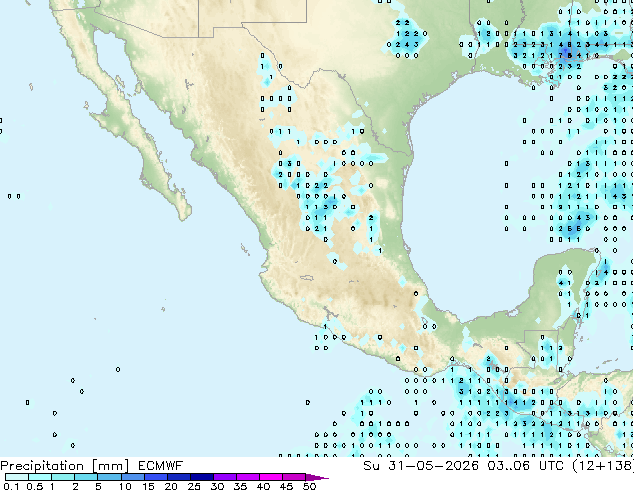Image resolution: width=634 pixels, height=490 pixels.
Task: Click the 1–2 mm legend color box
Action: point(63,477)
